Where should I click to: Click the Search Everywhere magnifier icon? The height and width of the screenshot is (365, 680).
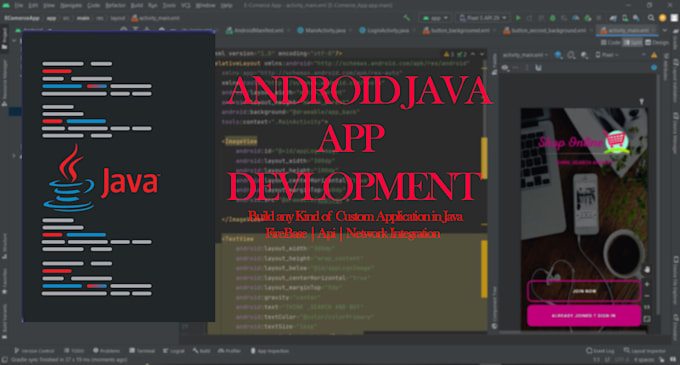[651, 18]
